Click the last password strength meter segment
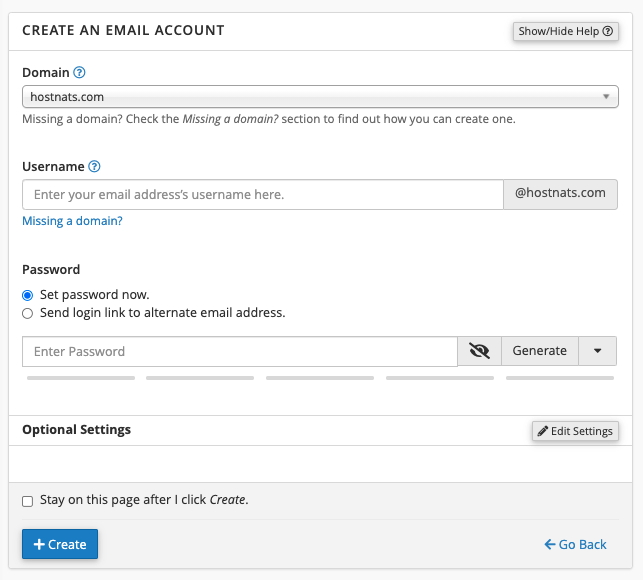 [560, 378]
